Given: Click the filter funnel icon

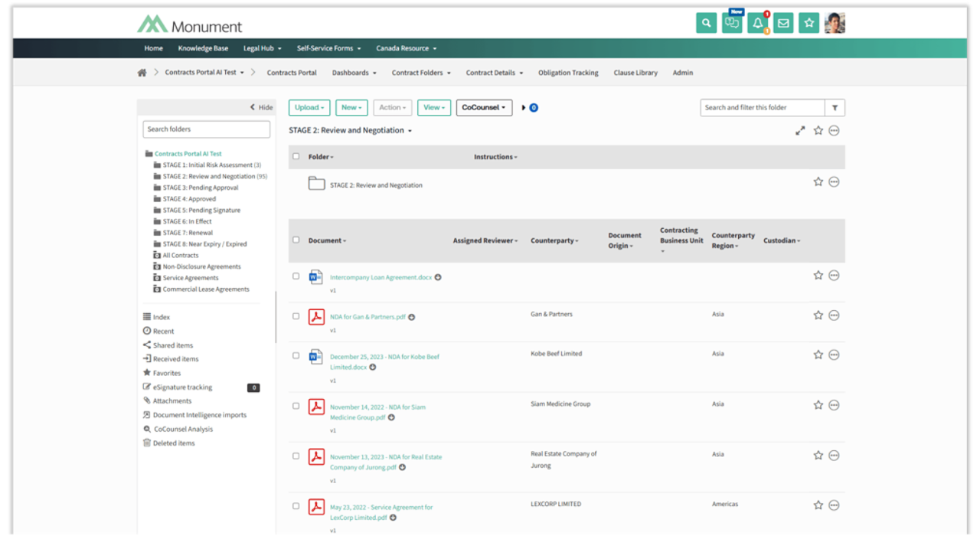Looking at the screenshot, I should tap(835, 108).
